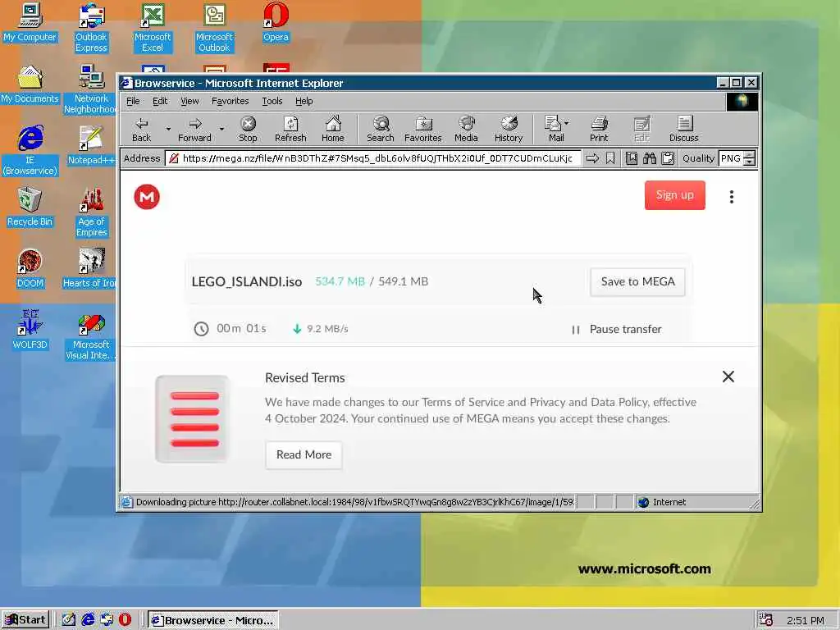Pause the file transfer
This screenshot has width=840, height=630.
[x=616, y=330]
